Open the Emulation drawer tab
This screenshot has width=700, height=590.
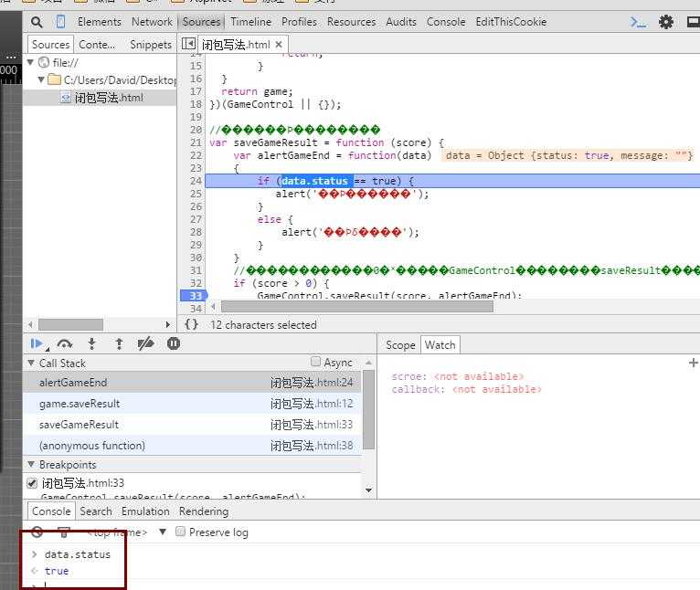click(145, 511)
